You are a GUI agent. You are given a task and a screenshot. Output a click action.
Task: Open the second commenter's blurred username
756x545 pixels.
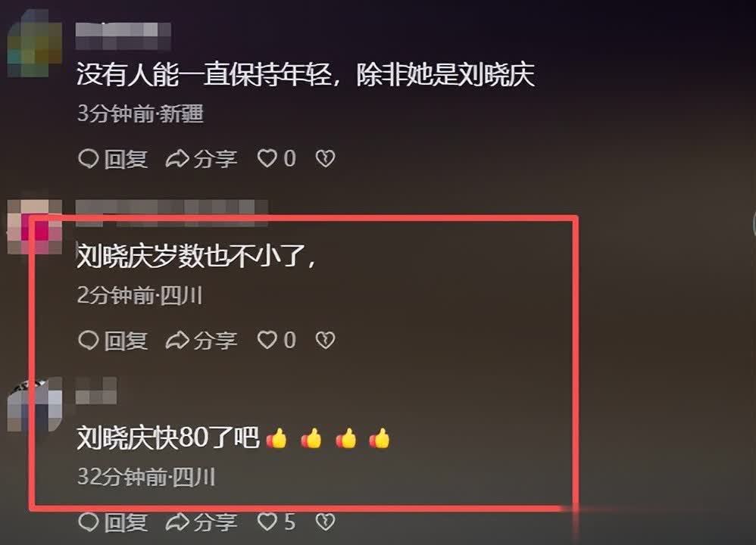[172, 213]
